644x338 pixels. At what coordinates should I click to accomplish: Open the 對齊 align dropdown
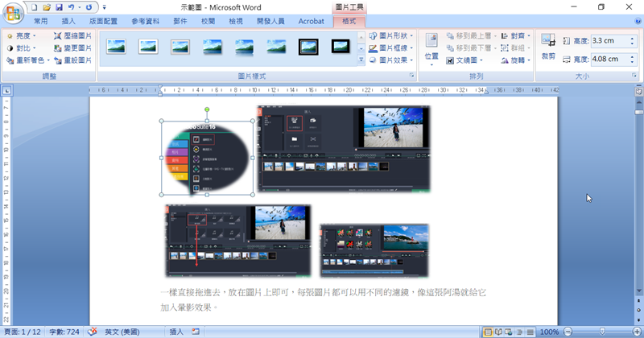point(515,36)
